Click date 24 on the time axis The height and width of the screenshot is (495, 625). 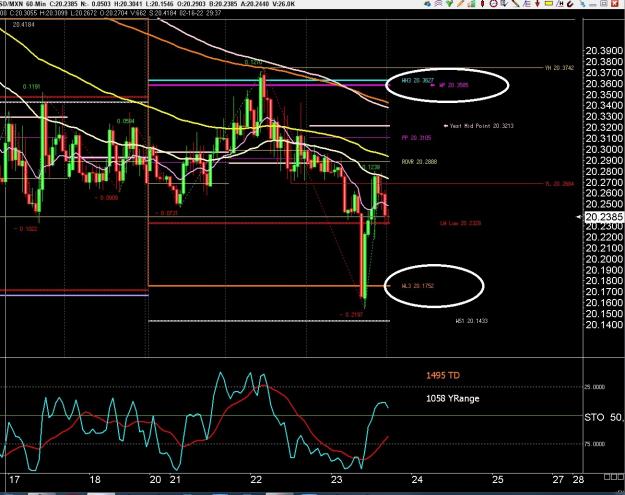coord(417,479)
